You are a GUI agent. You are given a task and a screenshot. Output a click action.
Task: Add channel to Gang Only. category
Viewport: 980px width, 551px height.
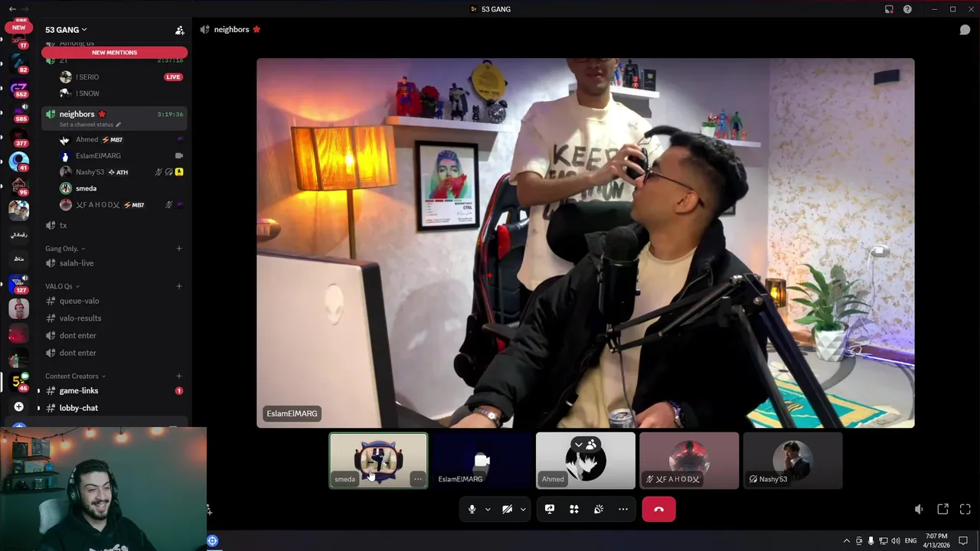179,249
